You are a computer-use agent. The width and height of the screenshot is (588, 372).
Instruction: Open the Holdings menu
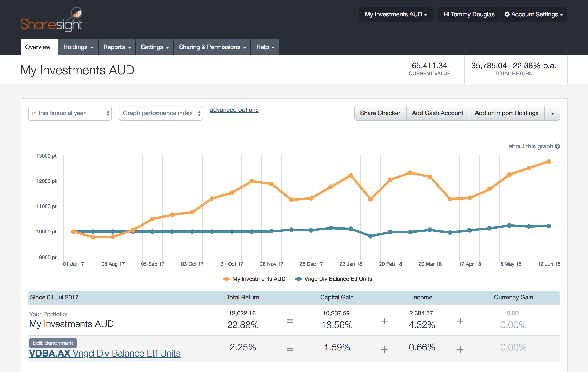78,47
